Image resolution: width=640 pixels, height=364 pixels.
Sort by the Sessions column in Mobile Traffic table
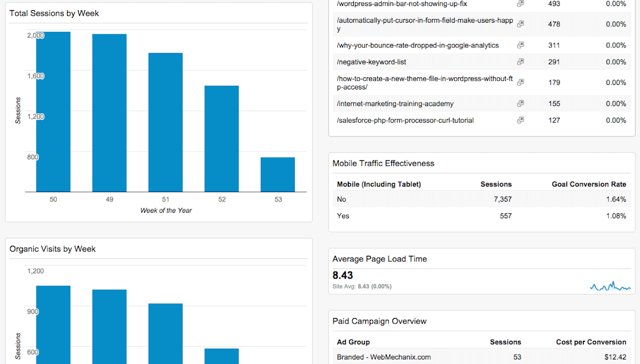(496, 184)
